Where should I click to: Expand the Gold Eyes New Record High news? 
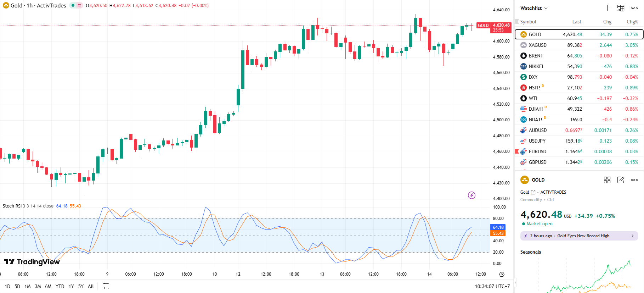579,236
